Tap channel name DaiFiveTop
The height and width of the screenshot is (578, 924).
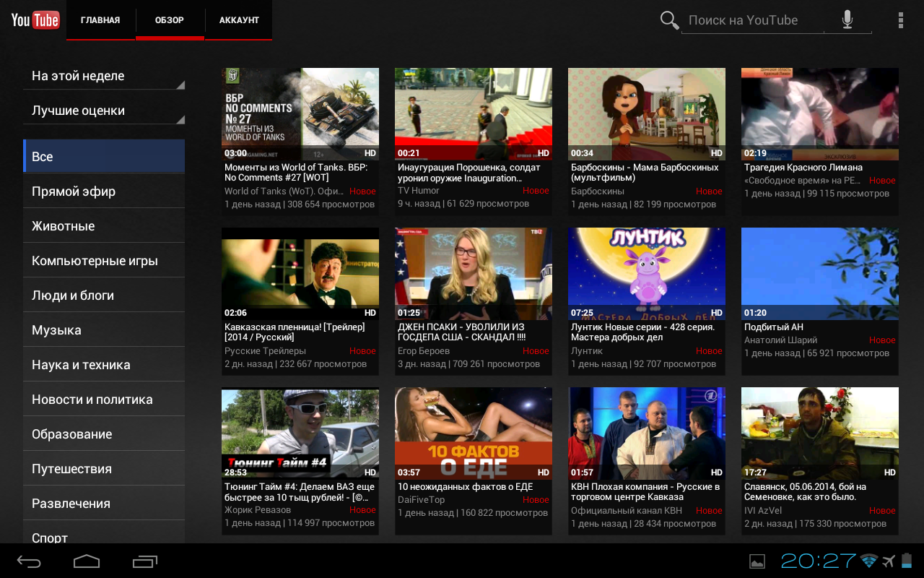pos(422,499)
